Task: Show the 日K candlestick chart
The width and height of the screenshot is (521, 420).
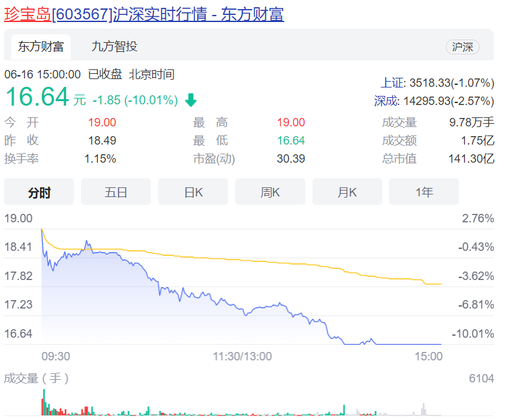Action: coord(193,192)
